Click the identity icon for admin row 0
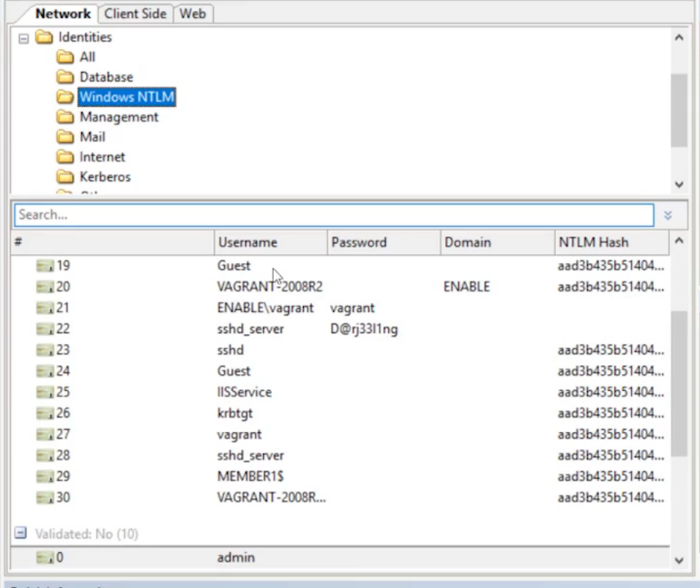The image size is (700, 588). (x=45, y=558)
